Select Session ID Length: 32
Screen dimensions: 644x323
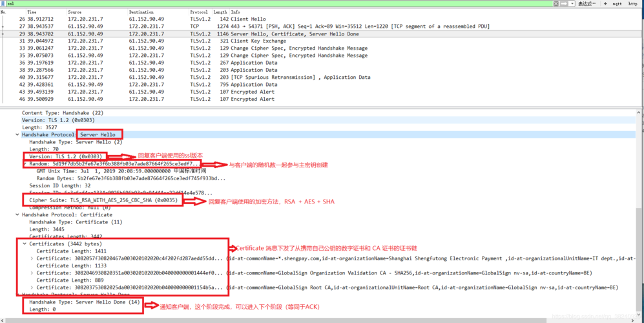tap(59, 186)
